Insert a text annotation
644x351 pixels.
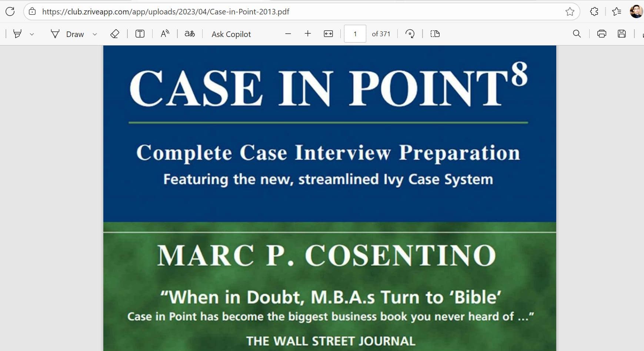[x=140, y=34]
